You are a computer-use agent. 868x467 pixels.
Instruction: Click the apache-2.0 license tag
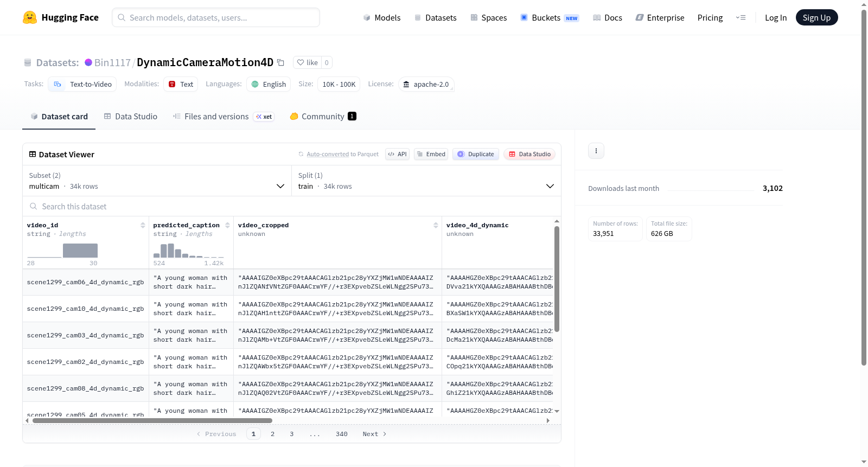(x=426, y=84)
